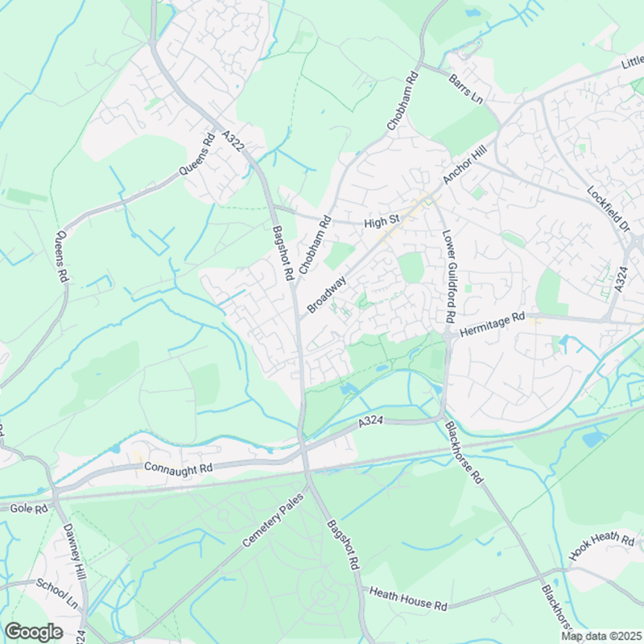Click the Lower Guildford Rd label
This screenshot has width=644, height=644.
[449, 276]
